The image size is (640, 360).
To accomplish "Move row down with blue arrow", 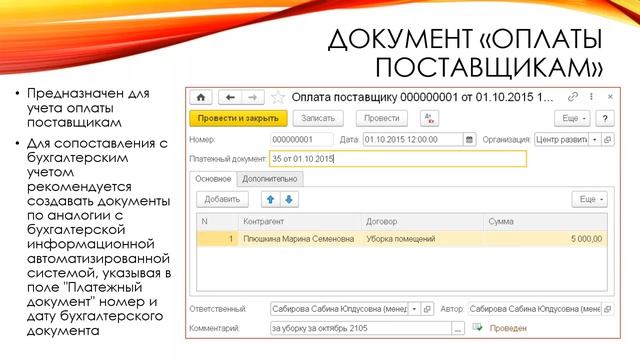I will click(x=289, y=200).
